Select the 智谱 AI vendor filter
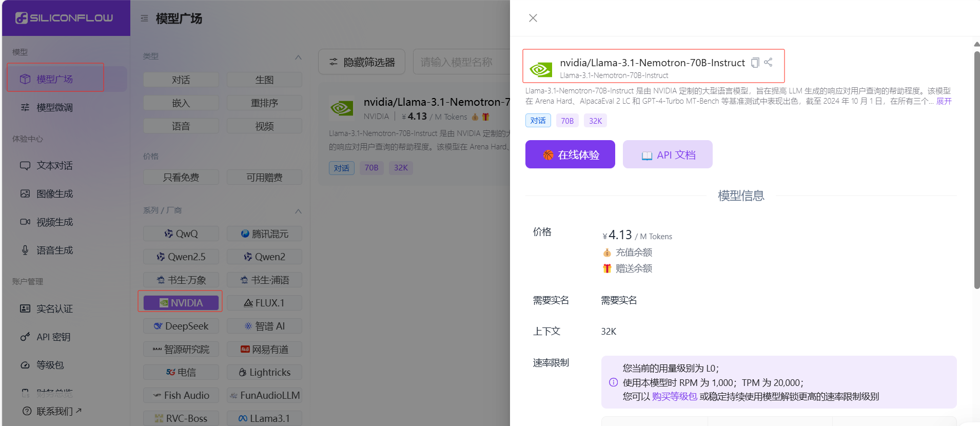Image resolution: width=980 pixels, height=426 pixels. click(264, 326)
